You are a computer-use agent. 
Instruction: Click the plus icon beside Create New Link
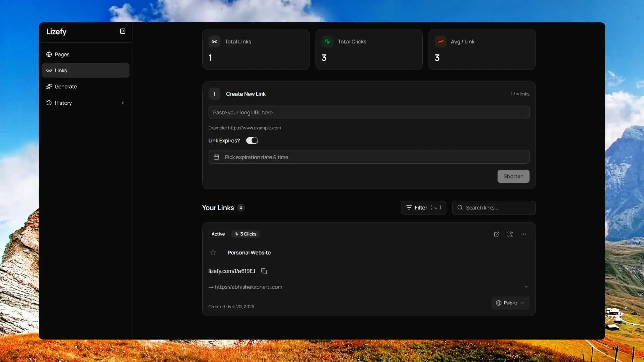214,94
